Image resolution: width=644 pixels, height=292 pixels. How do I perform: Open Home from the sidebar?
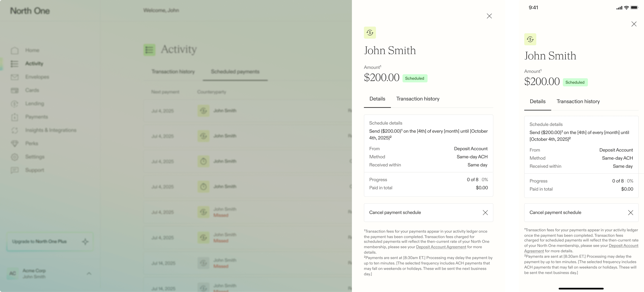[x=32, y=50]
